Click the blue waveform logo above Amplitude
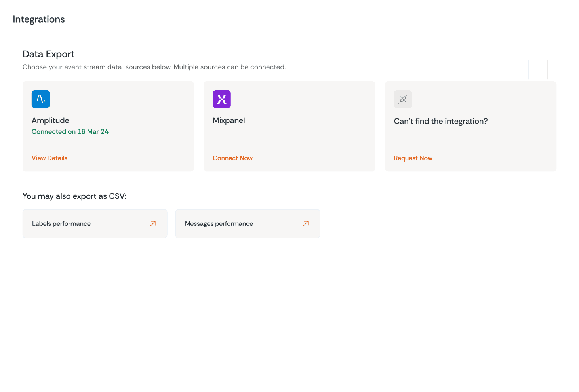 (40, 99)
